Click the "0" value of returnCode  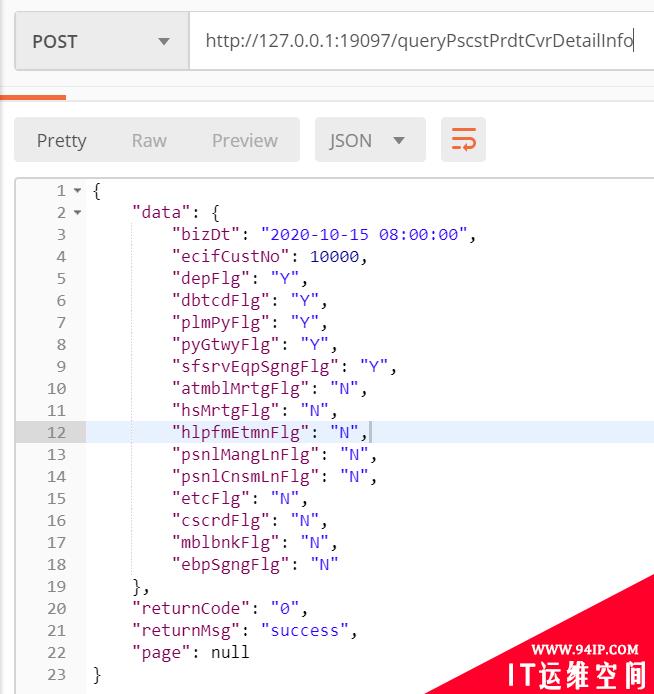pyautogui.click(x=285, y=609)
